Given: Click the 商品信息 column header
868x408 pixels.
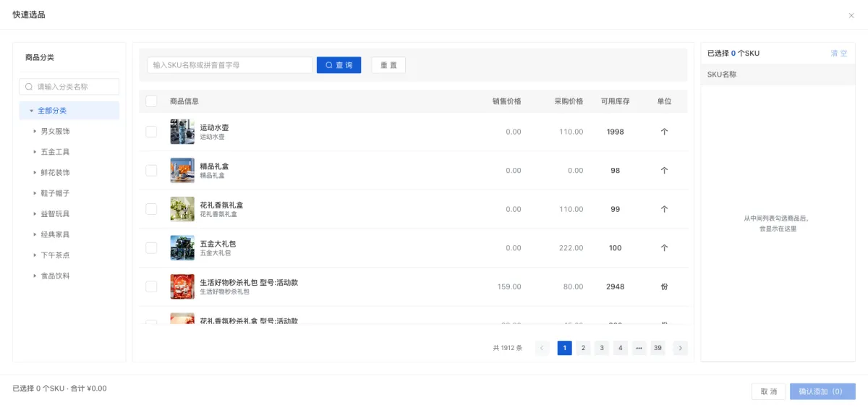Looking at the screenshot, I should (x=184, y=101).
